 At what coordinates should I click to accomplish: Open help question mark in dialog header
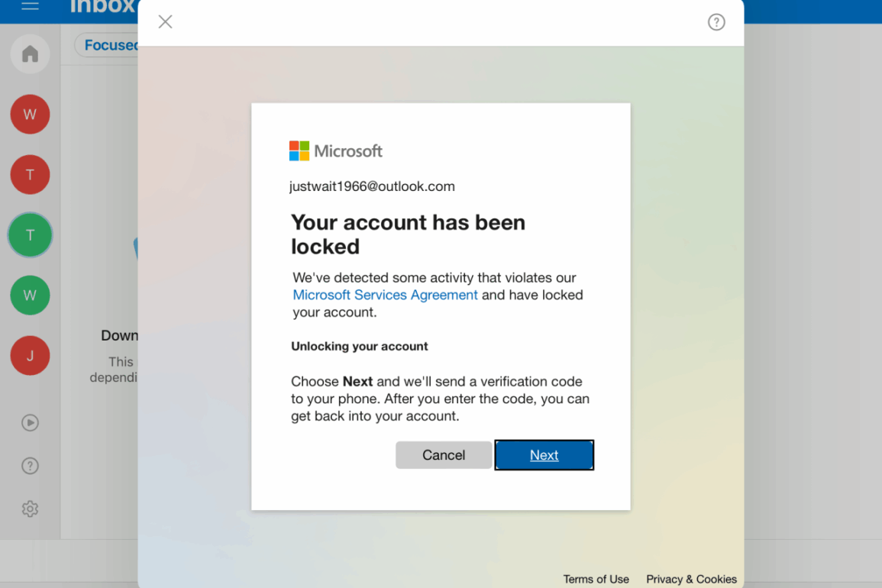pos(716,22)
